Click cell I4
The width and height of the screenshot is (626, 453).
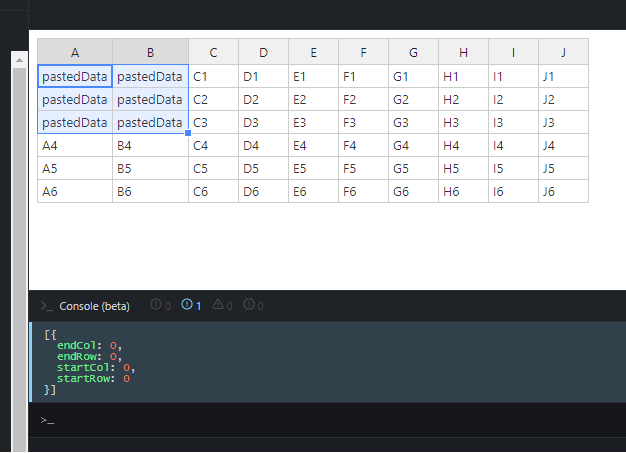pos(513,145)
